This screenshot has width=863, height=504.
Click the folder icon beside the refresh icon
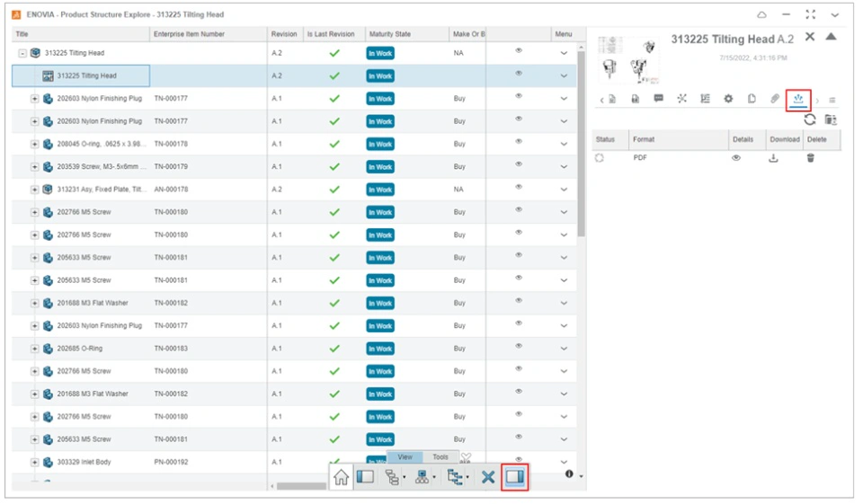tap(831, 119)
